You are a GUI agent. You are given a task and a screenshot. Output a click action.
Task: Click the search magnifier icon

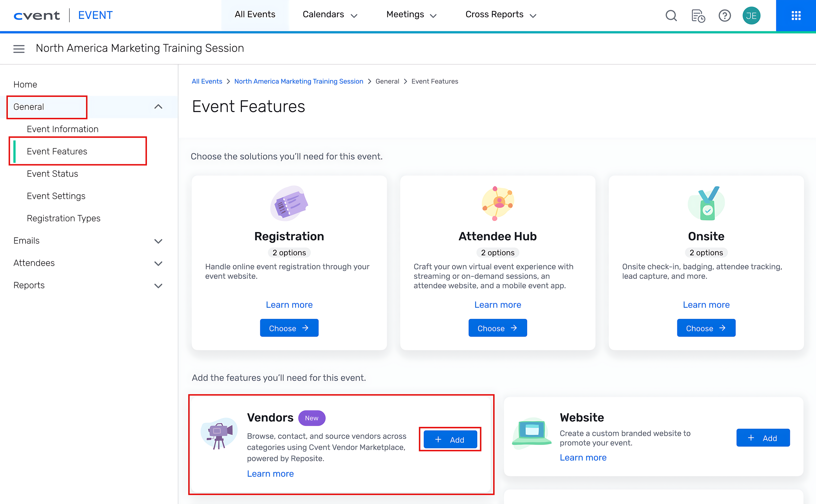click(x=671, y=15)
